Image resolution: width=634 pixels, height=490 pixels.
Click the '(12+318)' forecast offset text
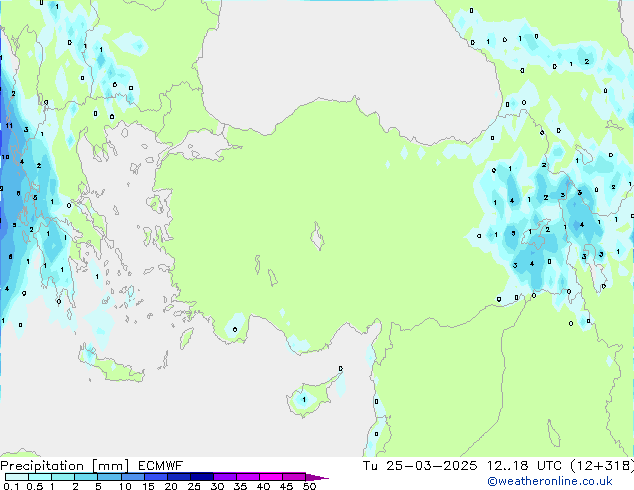602,466
